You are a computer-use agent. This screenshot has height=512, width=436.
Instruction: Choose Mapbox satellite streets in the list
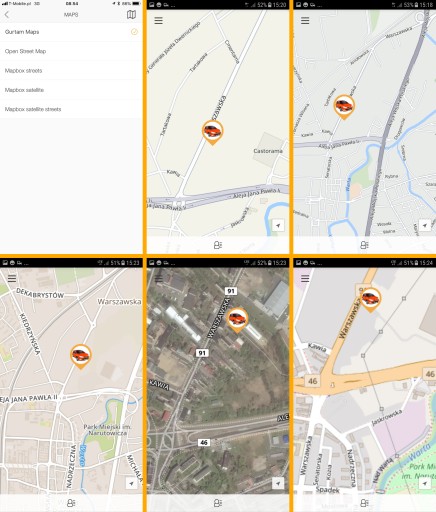pos(71,109)
